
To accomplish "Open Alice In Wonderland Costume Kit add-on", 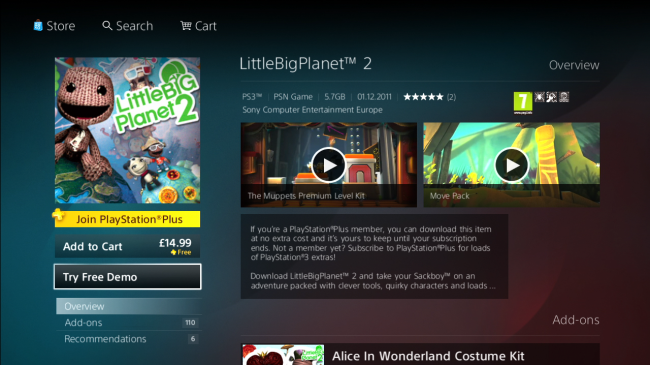I will 420,355.
